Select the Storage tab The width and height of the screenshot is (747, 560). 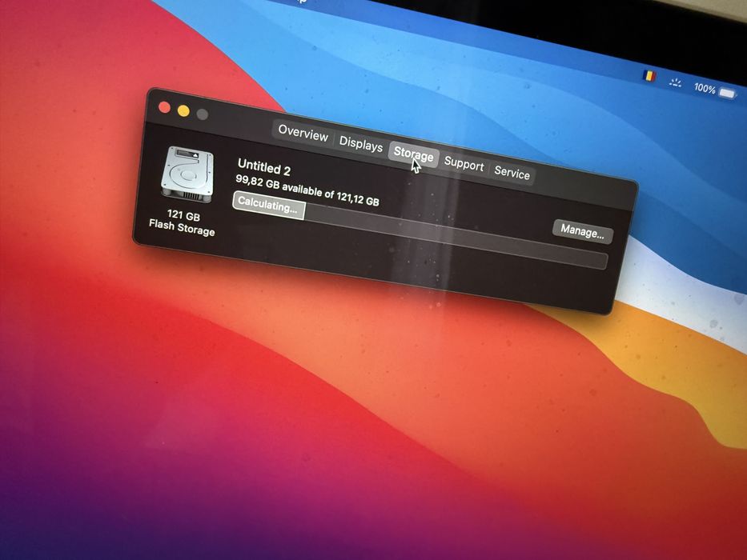coord(413,154)
